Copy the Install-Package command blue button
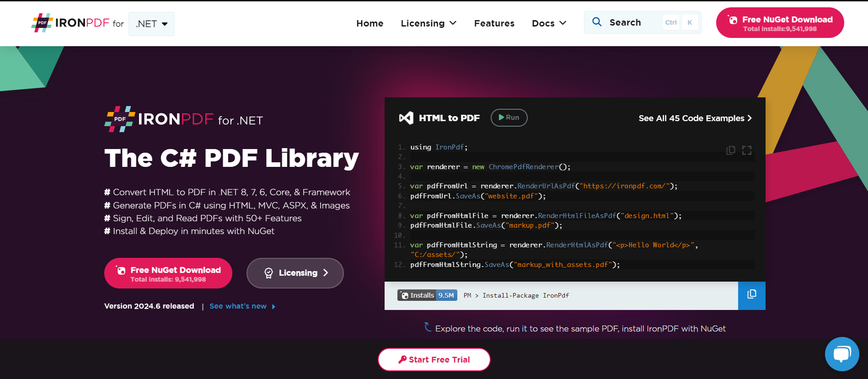The height and width of the screenshot is (379, 868). pyautogui.click(x=751, y=295)
